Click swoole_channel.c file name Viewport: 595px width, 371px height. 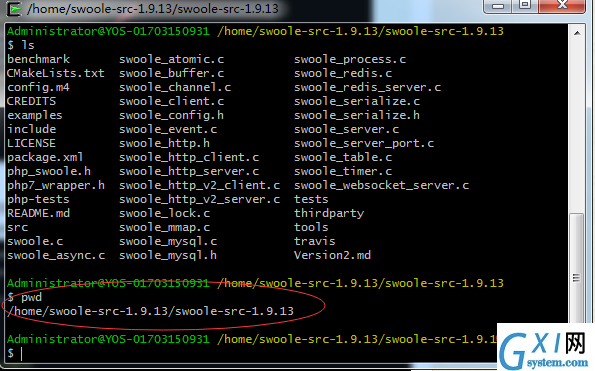click(x=175, y=87)
